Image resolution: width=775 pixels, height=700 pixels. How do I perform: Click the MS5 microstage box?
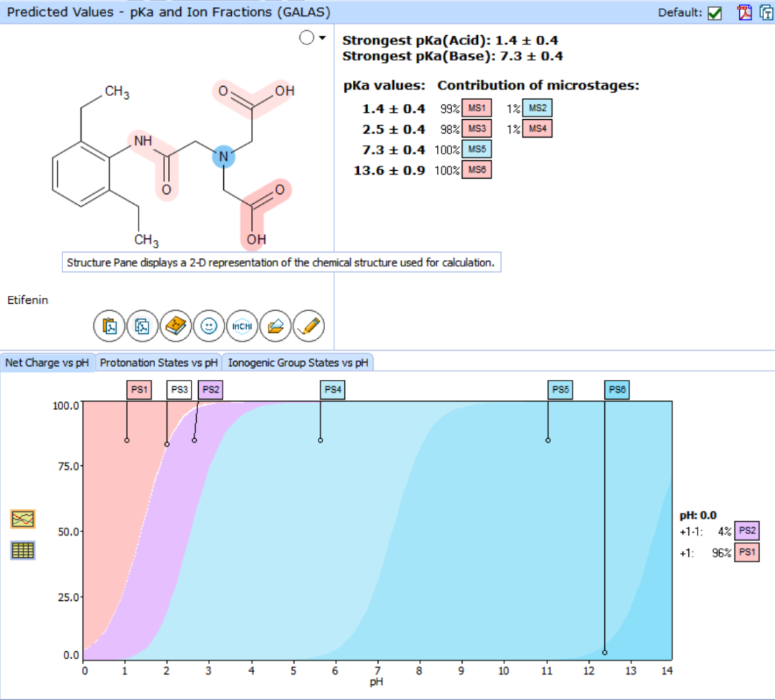point(477,149)
